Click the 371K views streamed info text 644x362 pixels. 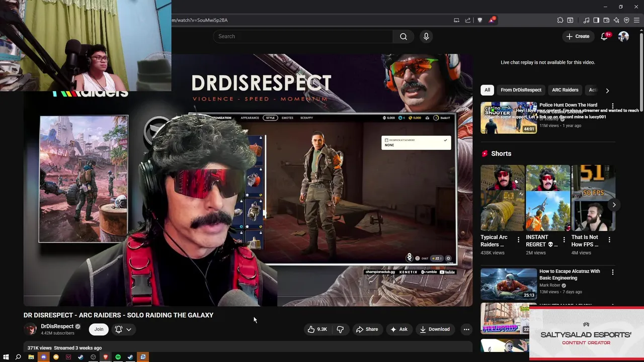[64, 348]
